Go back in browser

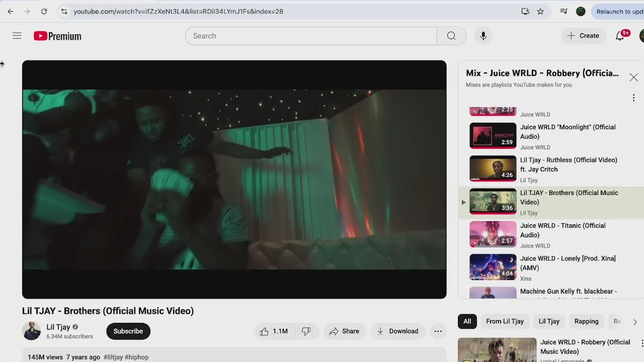pos(10,11)
